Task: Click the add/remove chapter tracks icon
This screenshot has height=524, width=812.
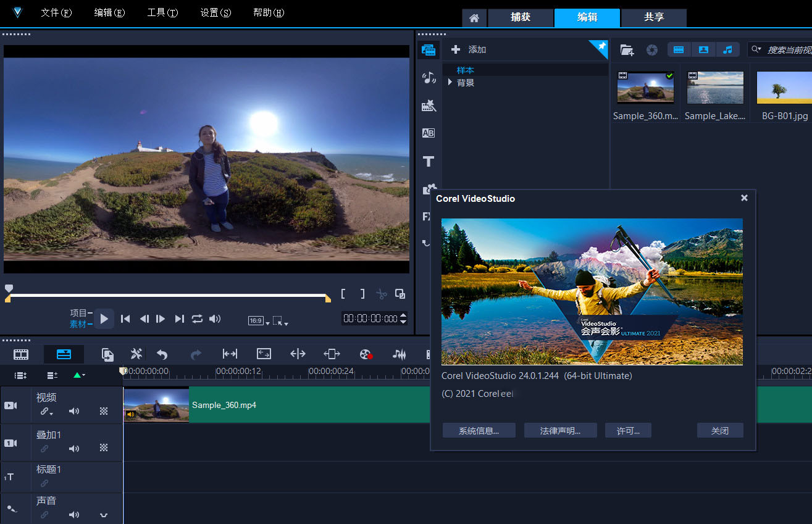Action: [x=52, y=375]
